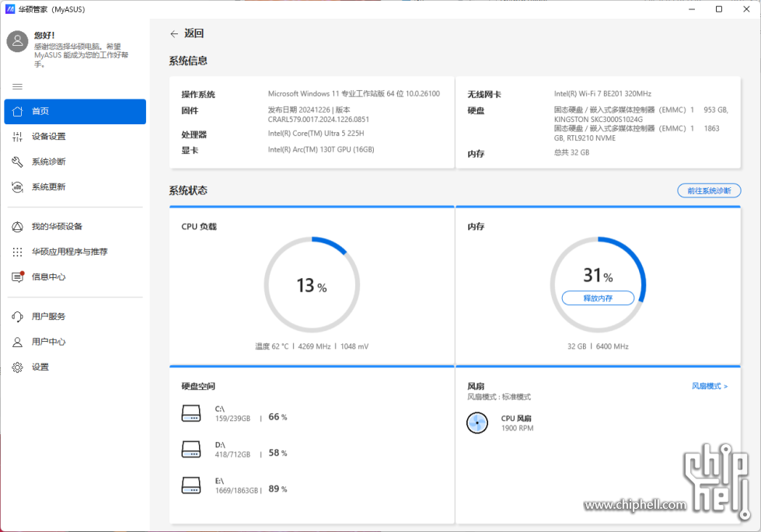Close the MyASUS window
761x532 pixels.
tap(746, 9)
